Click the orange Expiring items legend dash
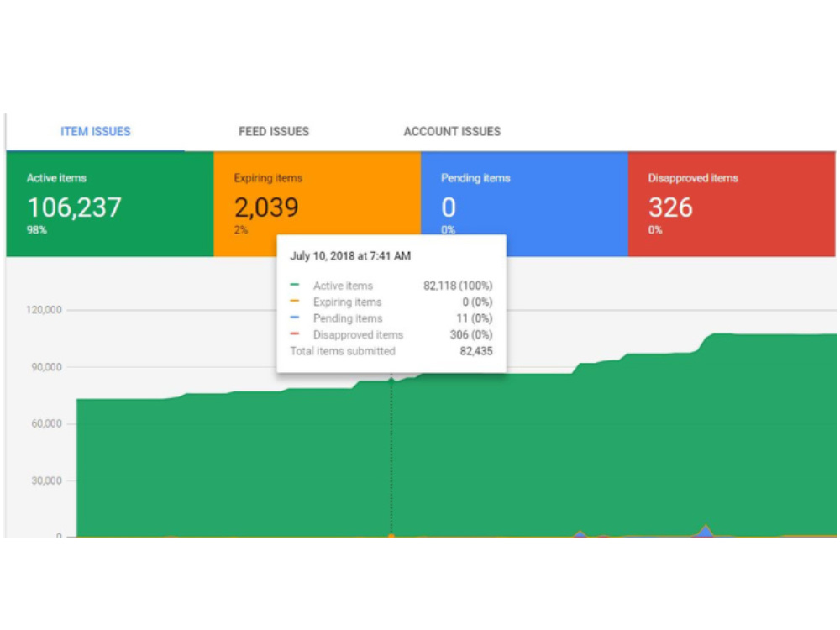Image resolution: width=840 pixels, height=630 pixels. tap(295, 301)
